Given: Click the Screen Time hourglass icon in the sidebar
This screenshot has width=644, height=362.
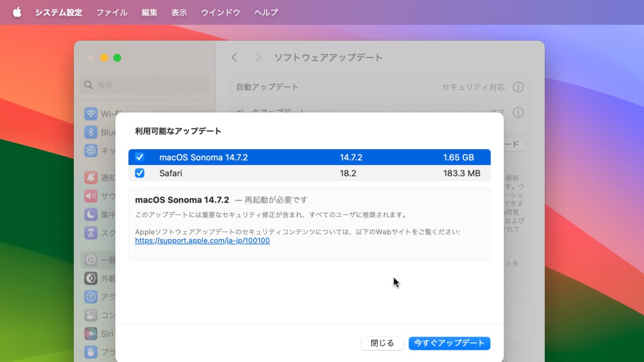Looking at the screenshot, I should 91,233.
